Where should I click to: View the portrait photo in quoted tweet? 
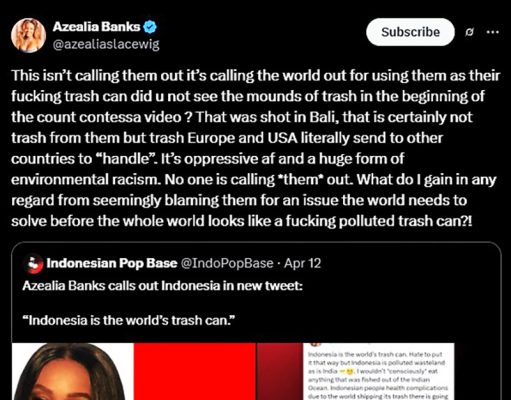73,371
